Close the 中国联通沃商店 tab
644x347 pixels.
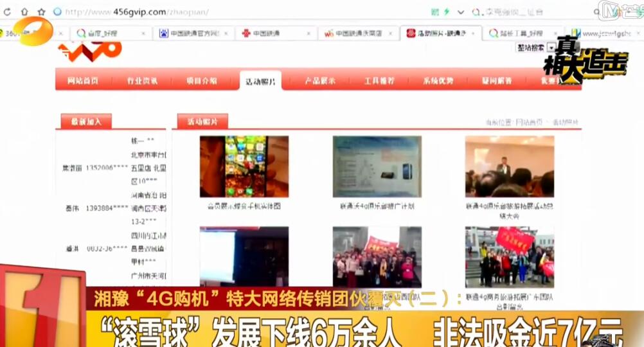pos(391,33)
